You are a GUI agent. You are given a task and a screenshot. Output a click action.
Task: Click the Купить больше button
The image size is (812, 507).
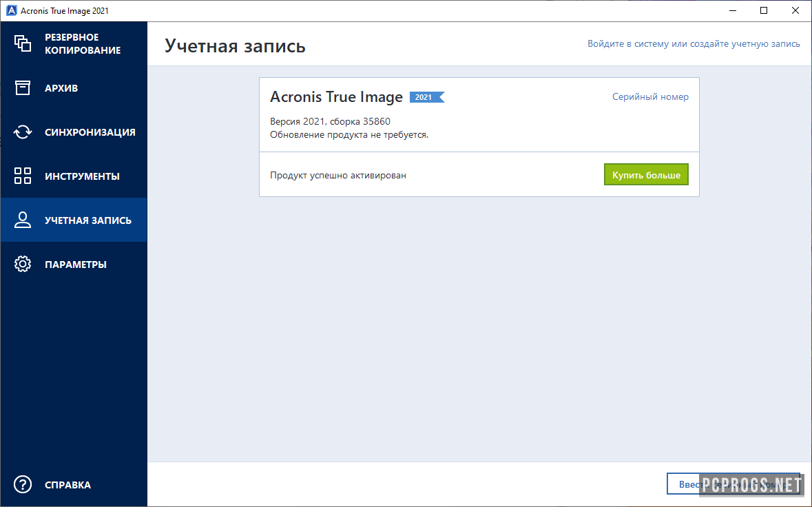[646, 175]
